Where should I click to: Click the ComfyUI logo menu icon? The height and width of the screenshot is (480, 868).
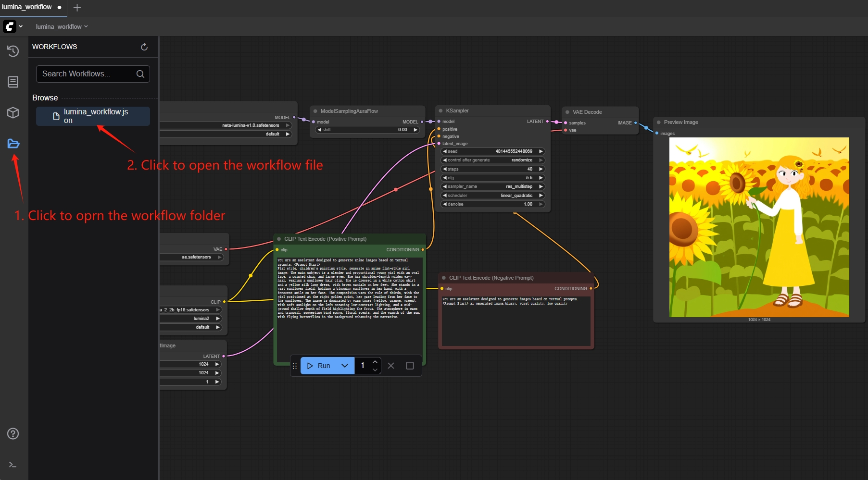(10, 26)
